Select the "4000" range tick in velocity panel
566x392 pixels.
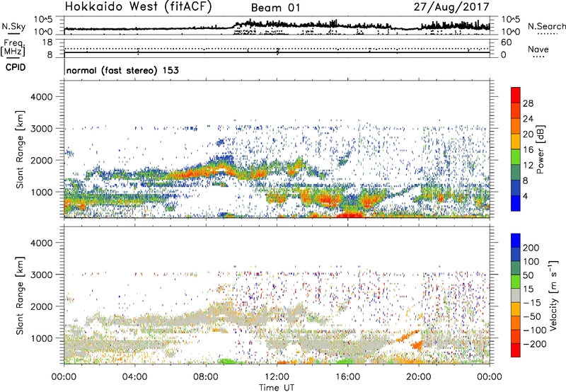pos(41,243)
